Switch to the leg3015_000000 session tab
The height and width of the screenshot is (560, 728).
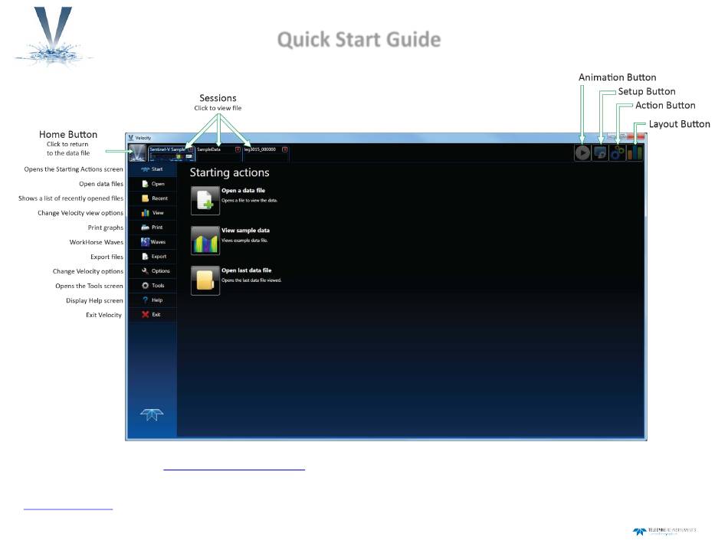point(266,153)
